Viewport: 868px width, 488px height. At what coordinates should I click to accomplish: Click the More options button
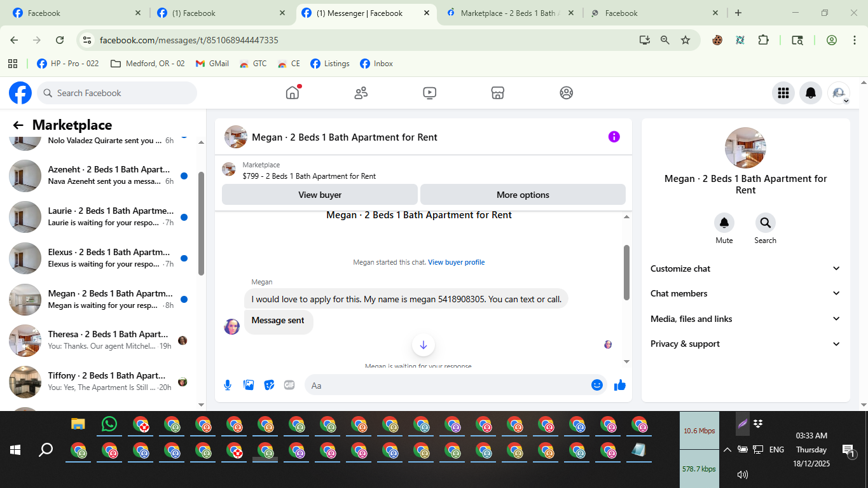coord(523,195)
